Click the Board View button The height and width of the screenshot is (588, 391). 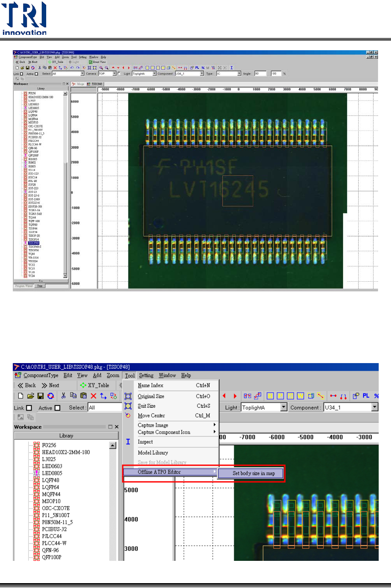click(97, 62)
